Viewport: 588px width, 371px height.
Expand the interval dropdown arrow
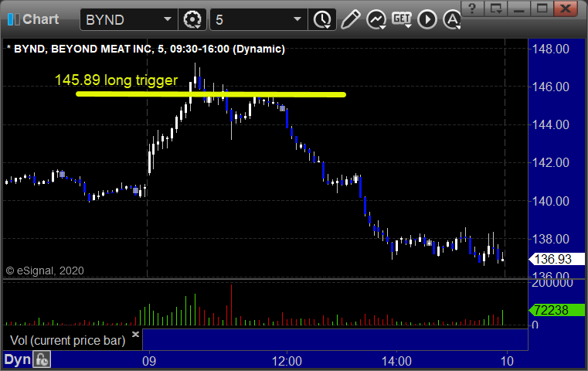coord(297,19)
